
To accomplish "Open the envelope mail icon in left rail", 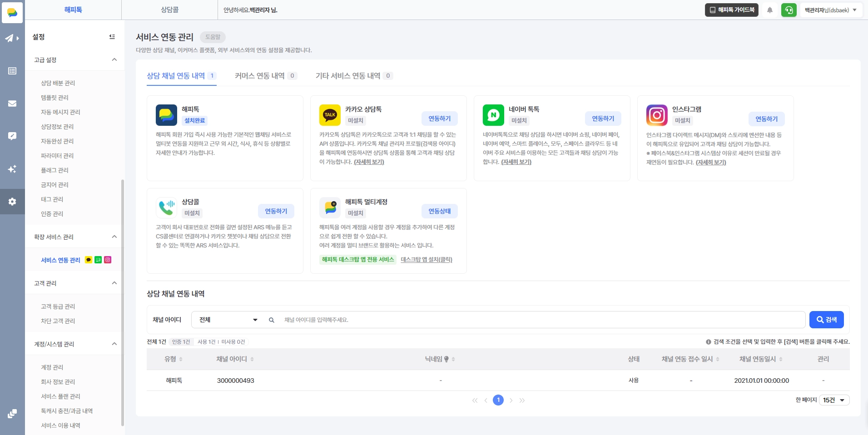I will [12, 104].
